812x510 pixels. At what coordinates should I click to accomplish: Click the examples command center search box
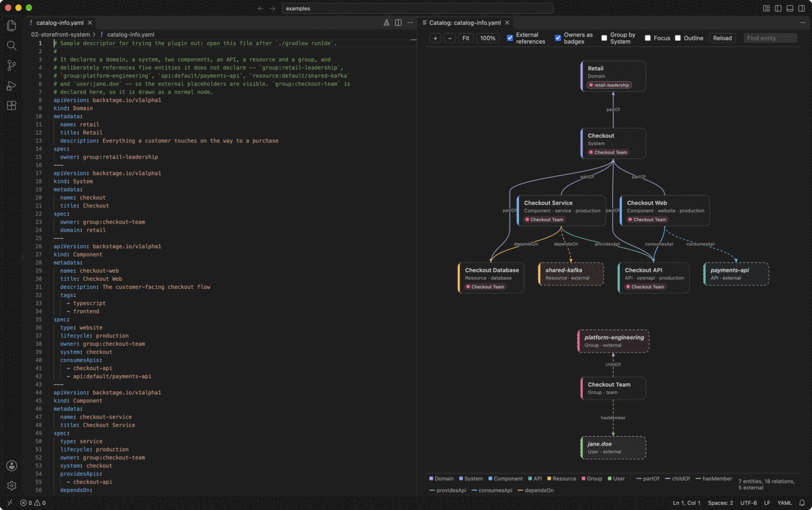[x=417, y=9]
